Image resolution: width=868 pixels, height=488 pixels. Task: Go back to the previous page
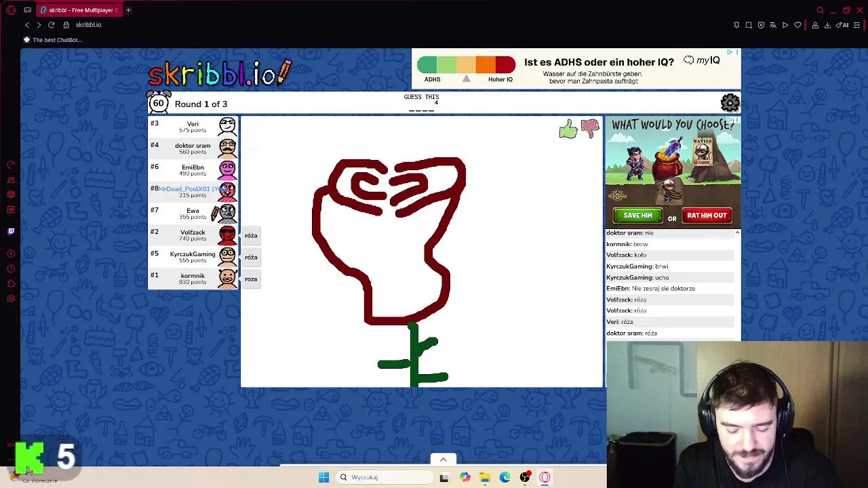[x=27, y=25]
